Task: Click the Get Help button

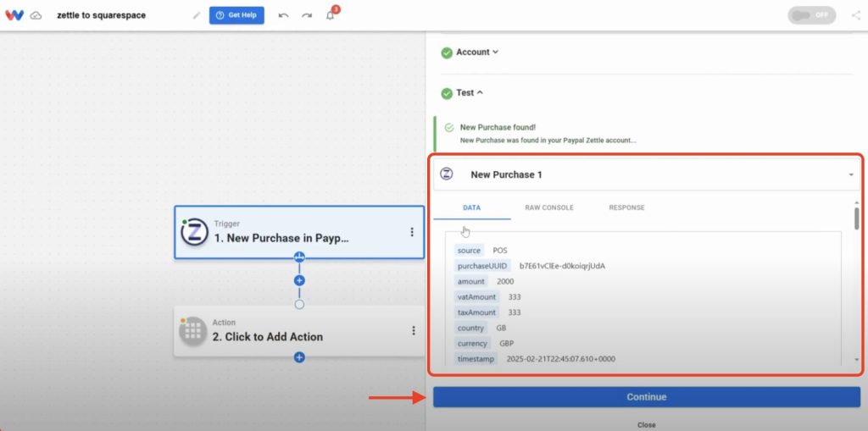Action: click(x=236, y=15)
